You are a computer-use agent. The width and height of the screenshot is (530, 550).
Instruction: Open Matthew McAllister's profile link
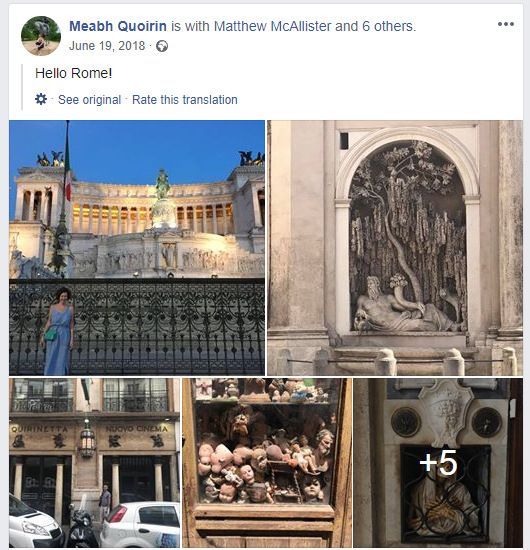point(273,26)
